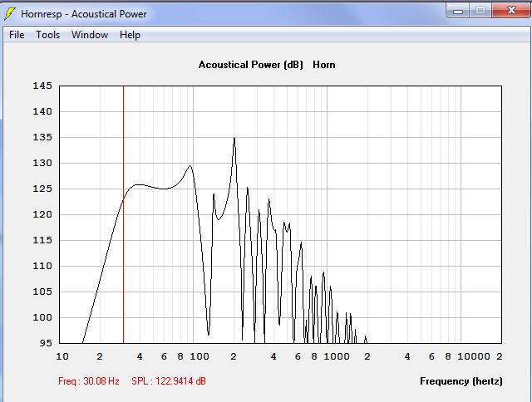
Task: Click the 105 dB y-axis label
Action: tap(42, 292)
